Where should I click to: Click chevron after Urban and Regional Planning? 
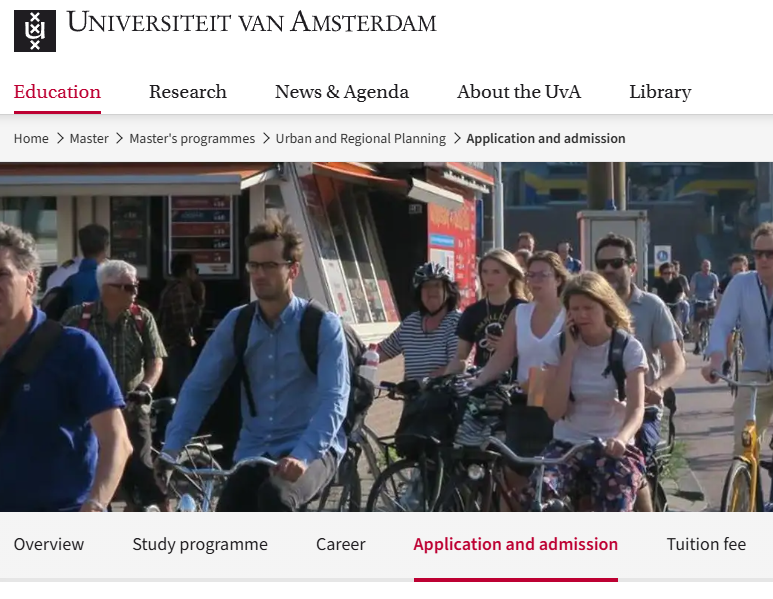click(457, 139)
